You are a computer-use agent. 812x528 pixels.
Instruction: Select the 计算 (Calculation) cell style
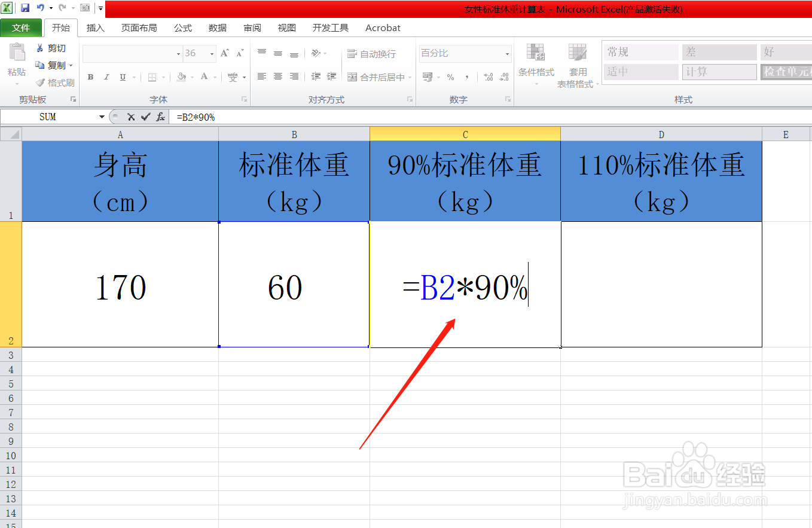pyautogui.click(x=718, y=72)
